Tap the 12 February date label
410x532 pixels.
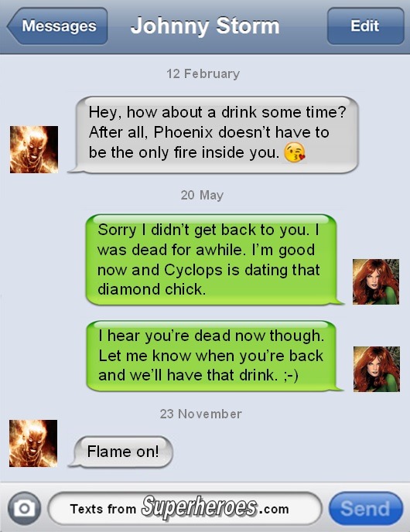(x=203, y=73)
